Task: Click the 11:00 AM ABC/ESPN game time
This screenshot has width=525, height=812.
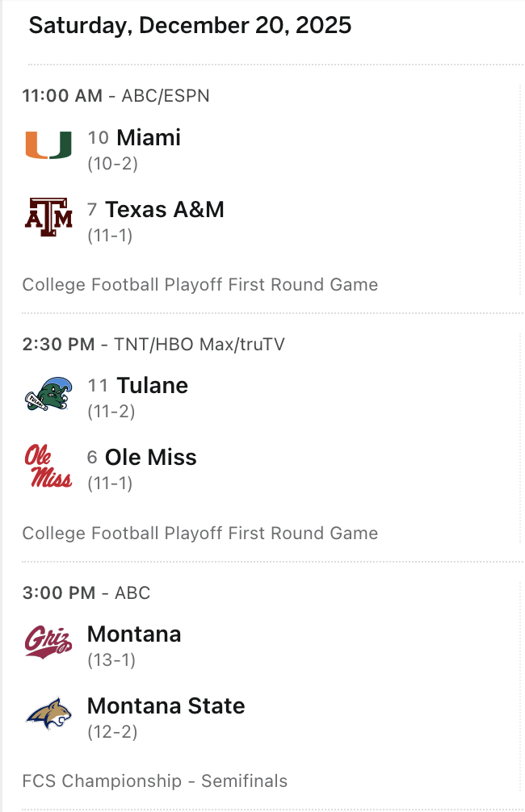Action: tap(115, 96)
